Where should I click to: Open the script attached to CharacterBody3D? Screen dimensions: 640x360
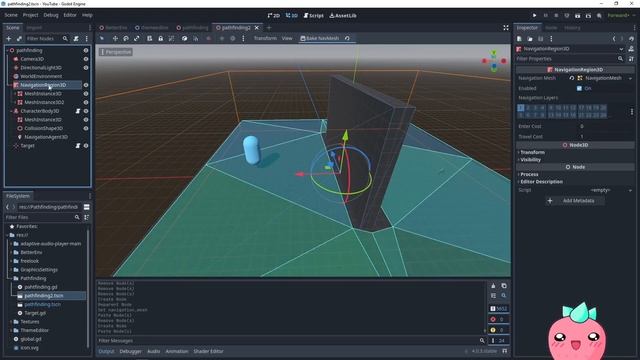point(78,111)
